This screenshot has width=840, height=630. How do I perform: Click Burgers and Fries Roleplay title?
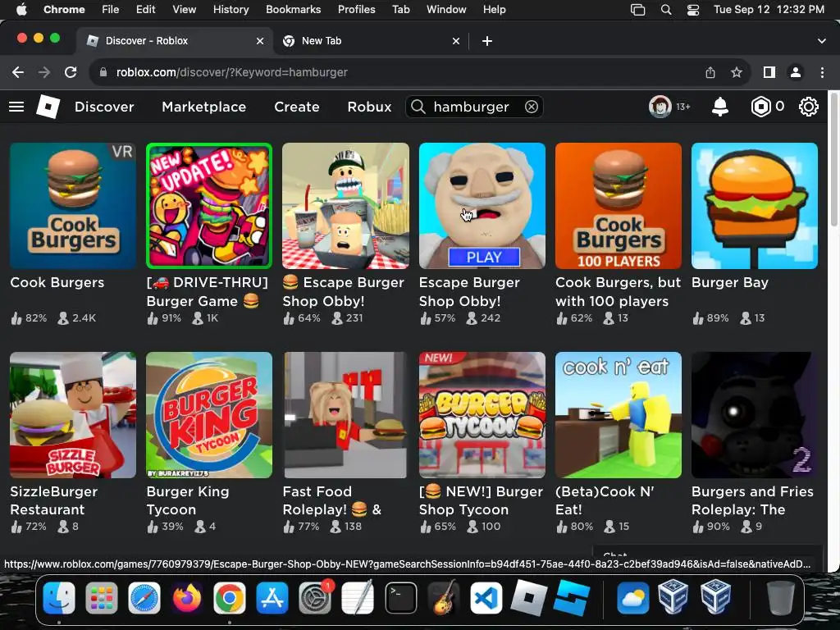(x=752, y=500)
